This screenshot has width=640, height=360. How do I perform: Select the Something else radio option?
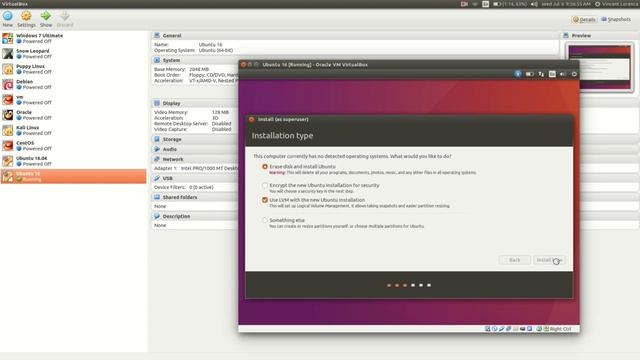(265, 220)
